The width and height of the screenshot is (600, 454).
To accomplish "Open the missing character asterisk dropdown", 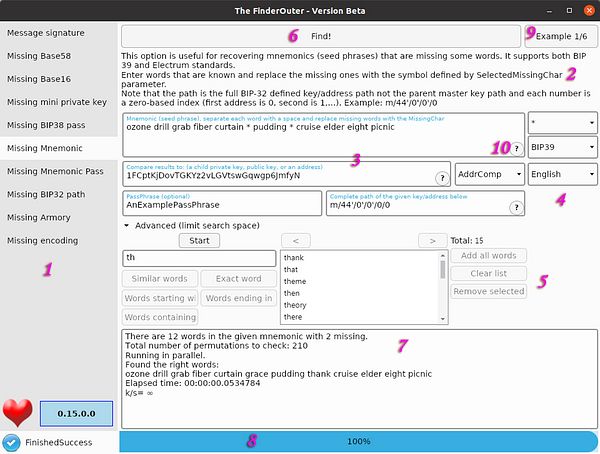I will point(562,123).
